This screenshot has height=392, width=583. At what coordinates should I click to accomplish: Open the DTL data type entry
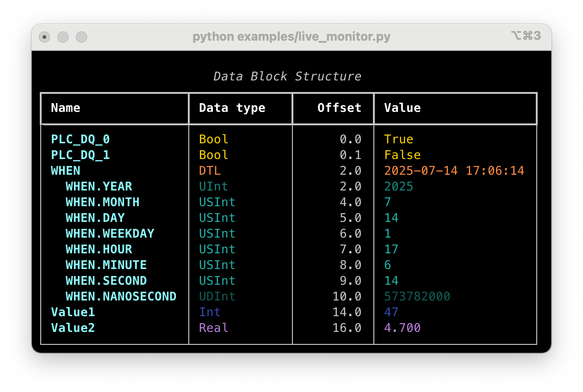point(209,171)
